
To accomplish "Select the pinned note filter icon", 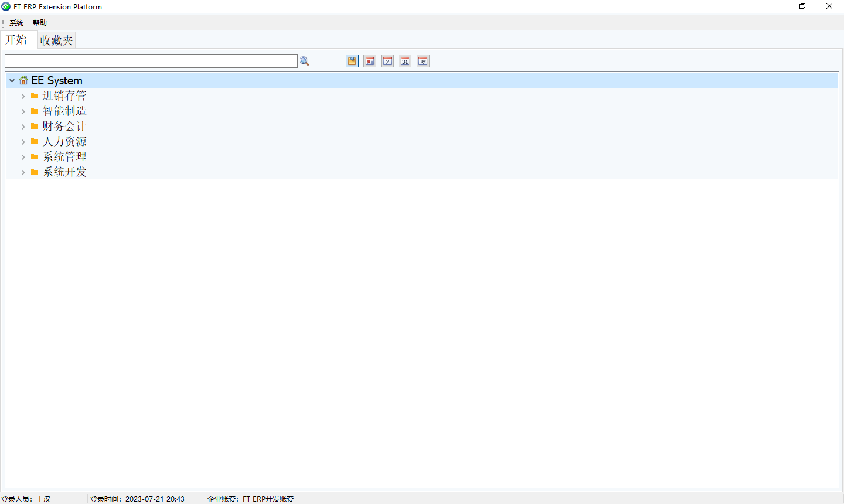I will [352, 61].
